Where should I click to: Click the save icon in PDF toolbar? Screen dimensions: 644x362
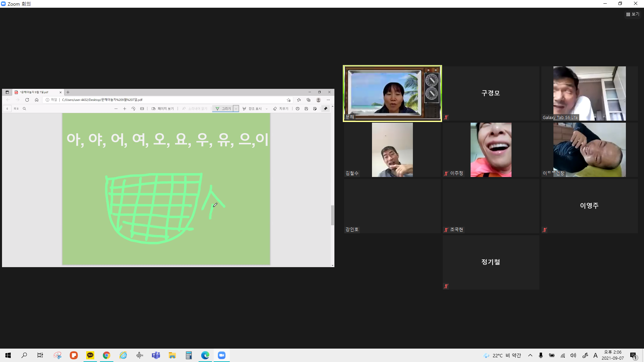(306, 109)
